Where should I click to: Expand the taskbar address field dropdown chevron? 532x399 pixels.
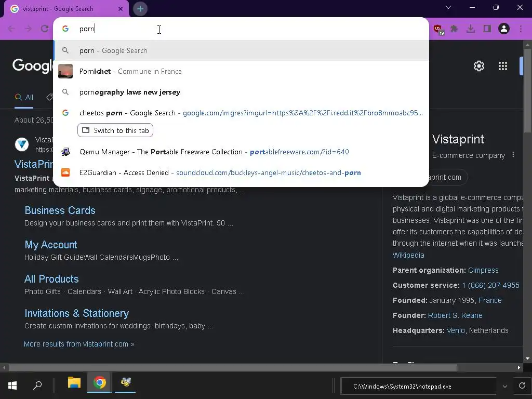point(505,387)
